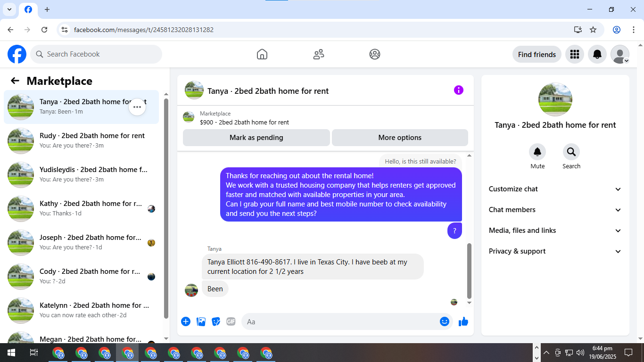Image resolution: width=644 pixels, height=362 pixels.
Task: Click the volume icon in the system tray
Action: coord(580,353)
